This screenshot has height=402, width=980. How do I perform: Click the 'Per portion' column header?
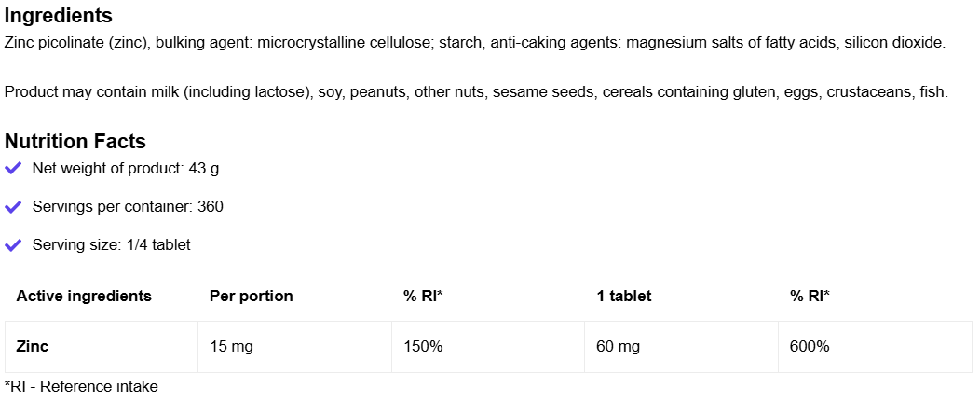(252, 297)
